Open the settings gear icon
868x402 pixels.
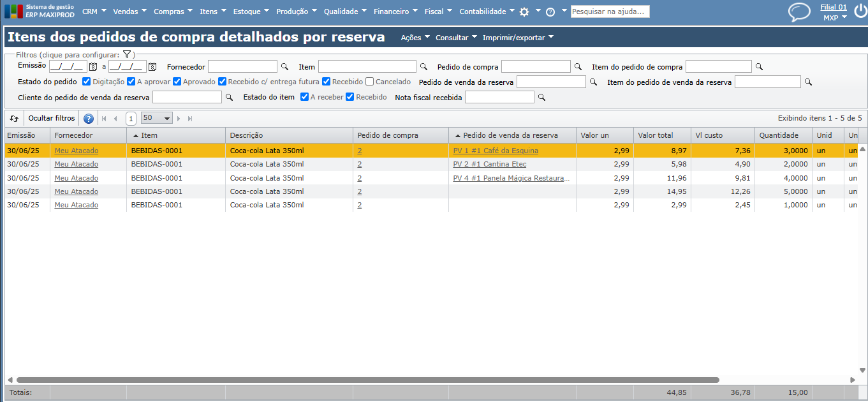524,11
